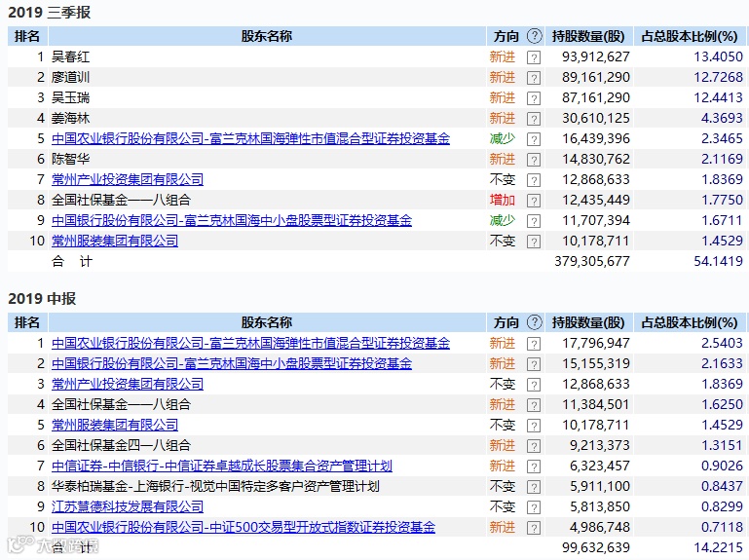Click the help icon in 陈智华's row
The image size is (749, 560).
click(534, 160)
